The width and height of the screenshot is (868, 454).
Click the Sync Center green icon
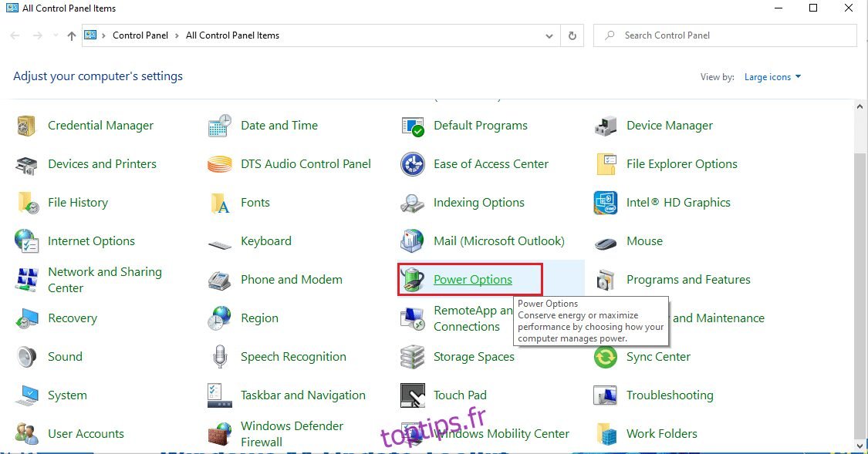coord(606,357)
